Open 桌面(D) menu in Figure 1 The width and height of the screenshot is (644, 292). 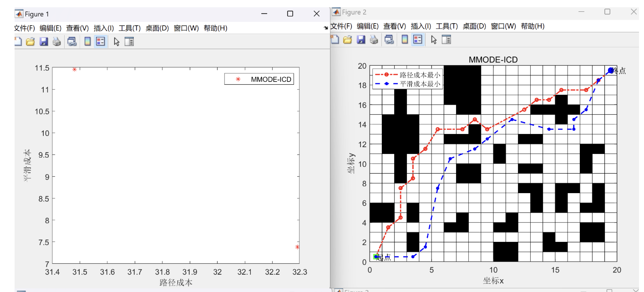click(157, 28)
